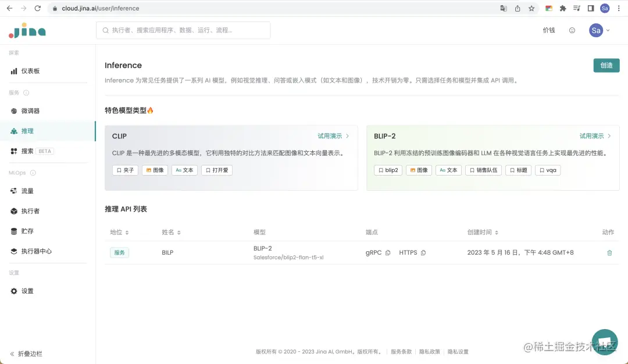Click the search input at the top

coord(183,30)
